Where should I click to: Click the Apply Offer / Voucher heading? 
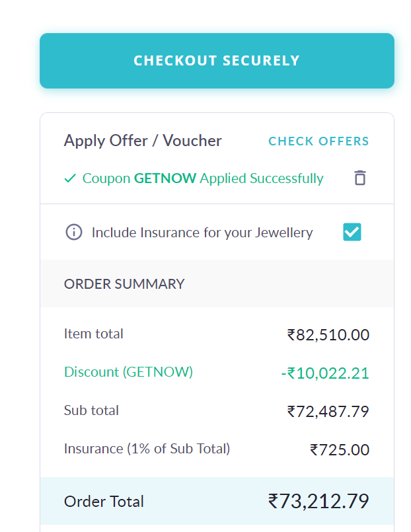(143, 141)
